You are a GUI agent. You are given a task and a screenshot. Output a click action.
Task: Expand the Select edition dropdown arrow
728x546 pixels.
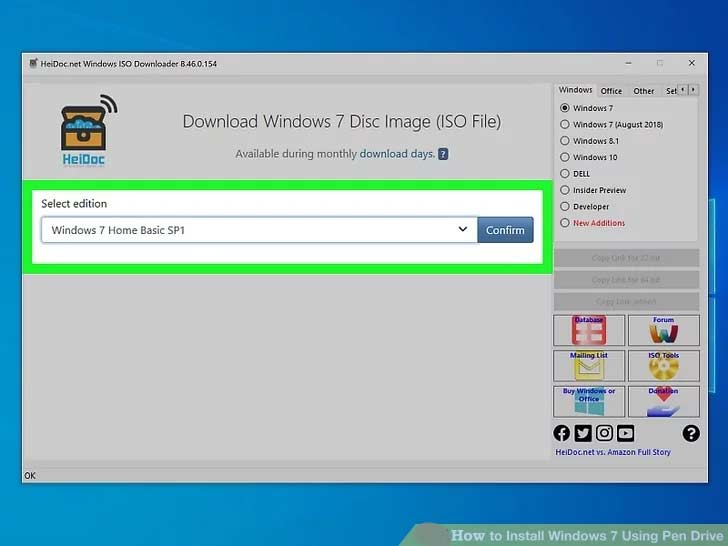[x=462, y=229]
